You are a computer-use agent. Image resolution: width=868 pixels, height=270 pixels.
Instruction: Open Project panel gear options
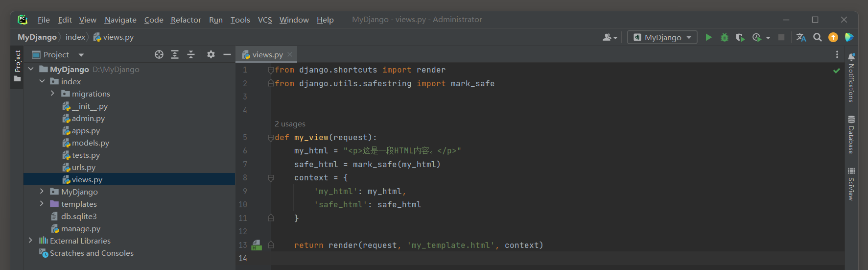tap(211, 54)
